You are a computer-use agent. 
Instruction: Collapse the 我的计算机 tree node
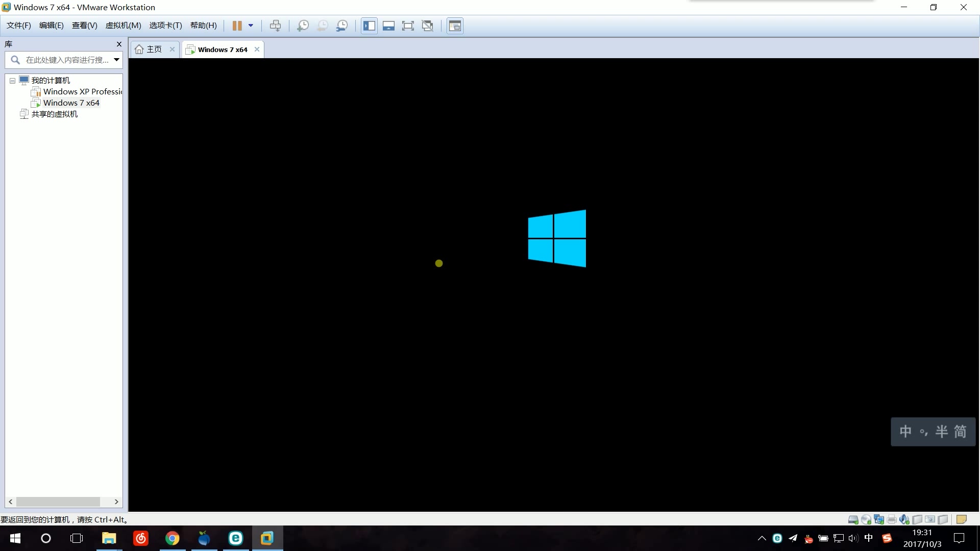click(12, 81)
